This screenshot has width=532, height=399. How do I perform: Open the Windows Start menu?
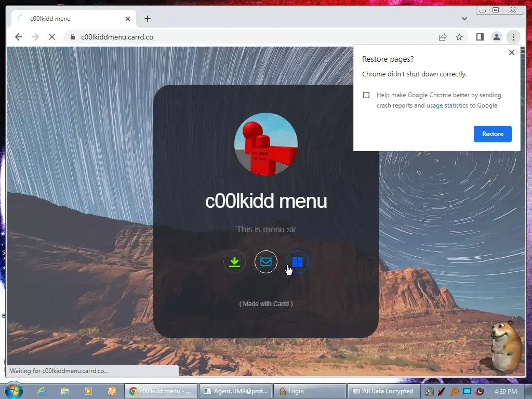tap(14, 391)
